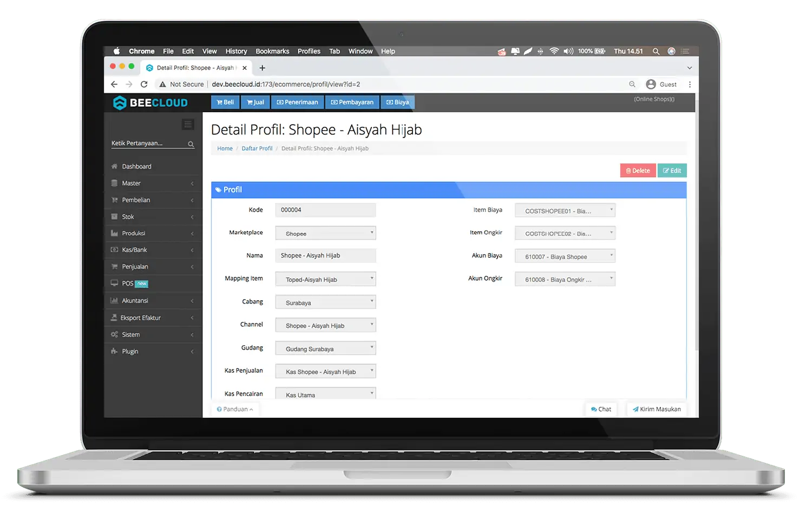Click the Plugin puzzle icon
The height and width of the screenshot is (518, 812).
click(x=114, y=351)
